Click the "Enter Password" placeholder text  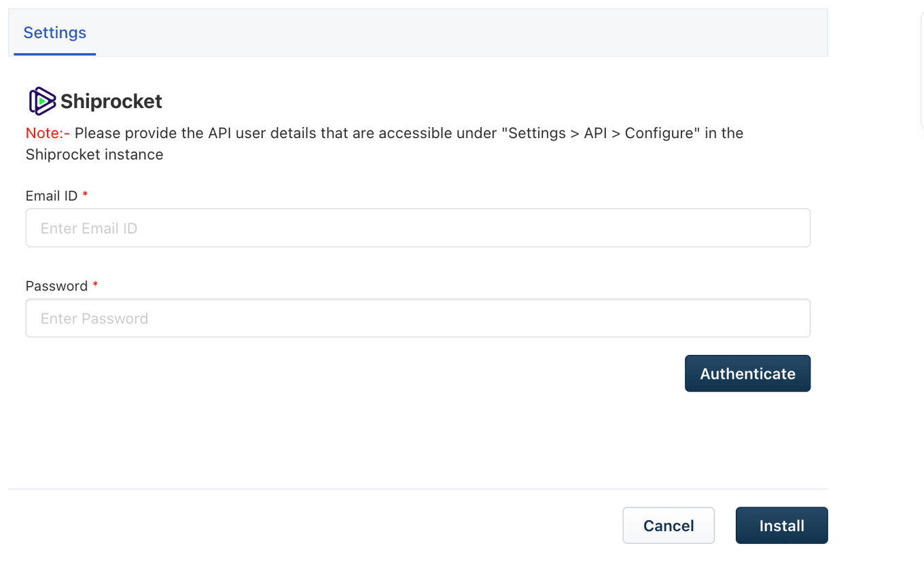pyautogui.click(x=94, y=319)
